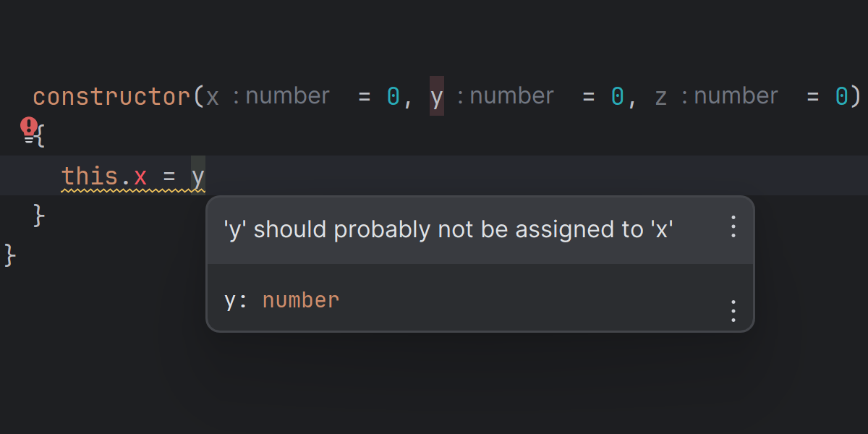The height and width of the screenshot is (434, 868).
Task: Click the orange 'number' type in the tooltip
Action: click(300, 300)
